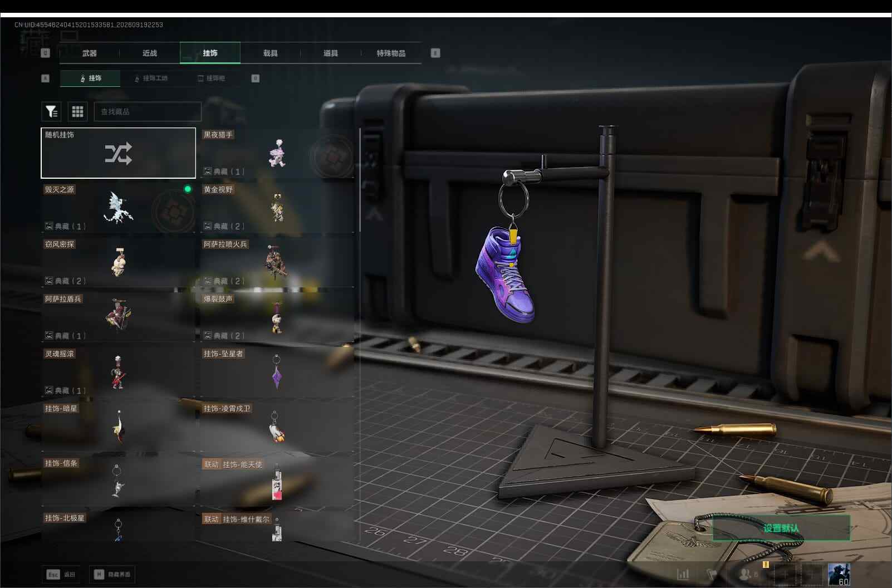Click the 典藏 (2) badge under 窃风密探
The height and width of the screenshot is (588, 892).
[x=66, y=281]
